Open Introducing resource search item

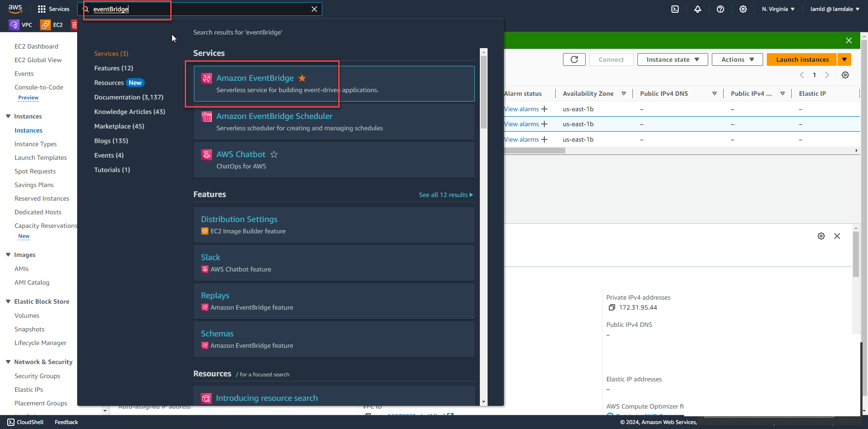(x=334, y=396)
